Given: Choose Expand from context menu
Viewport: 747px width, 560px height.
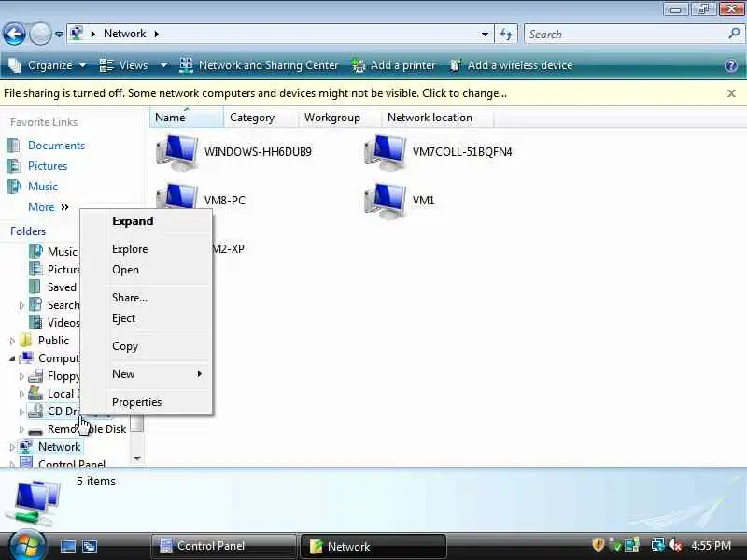Looking at the screenshot, I should (x=133, y=221).
